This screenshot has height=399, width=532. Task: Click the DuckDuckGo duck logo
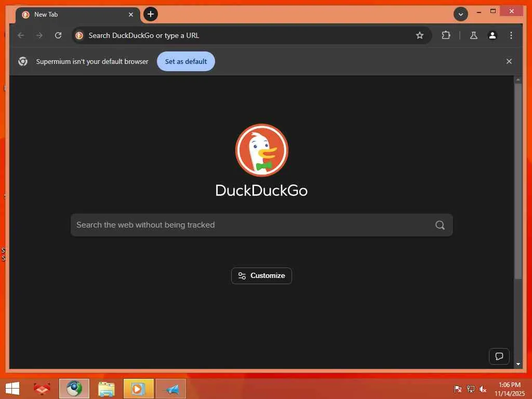pyautogui.click(x=262, y=150)
